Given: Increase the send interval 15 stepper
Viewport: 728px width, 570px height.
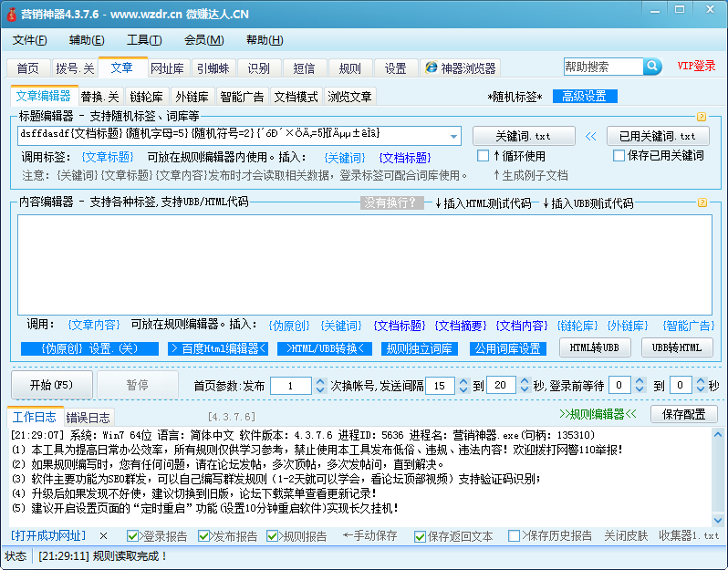Looking at the screenshot, I should (x=463, y=381).
